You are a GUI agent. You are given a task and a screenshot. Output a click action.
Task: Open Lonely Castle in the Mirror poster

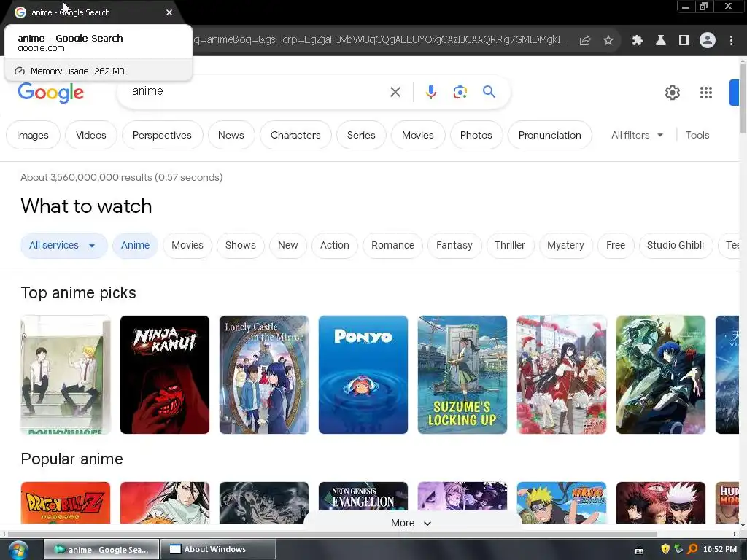[264, 375]
